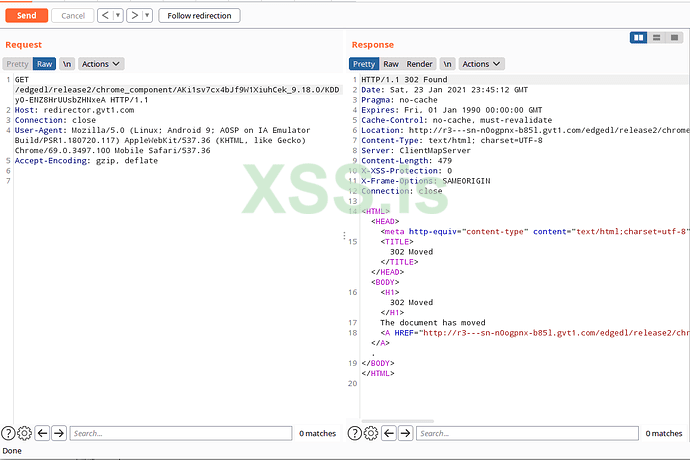Click the 'Connection: close' request line
The width and height of the screenshot is (690, 460).
[55, 120]
